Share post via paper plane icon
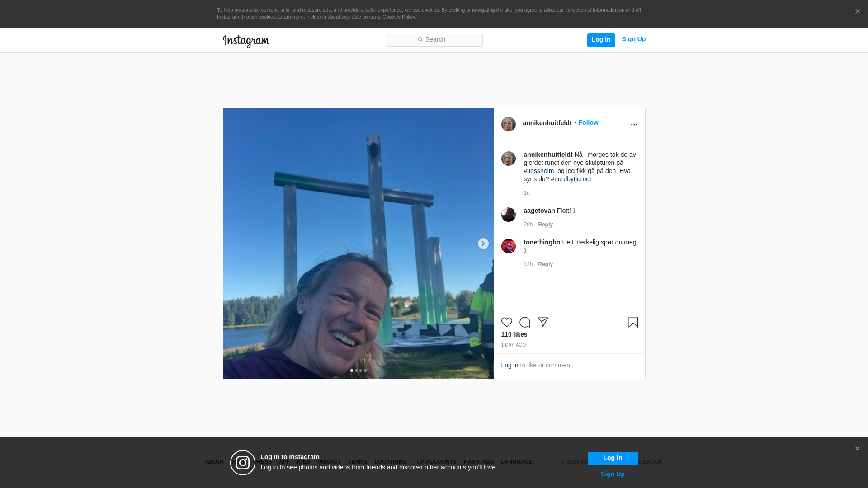Image resolution: width=868 pixels, height=488 pixels. coord(542,322)
